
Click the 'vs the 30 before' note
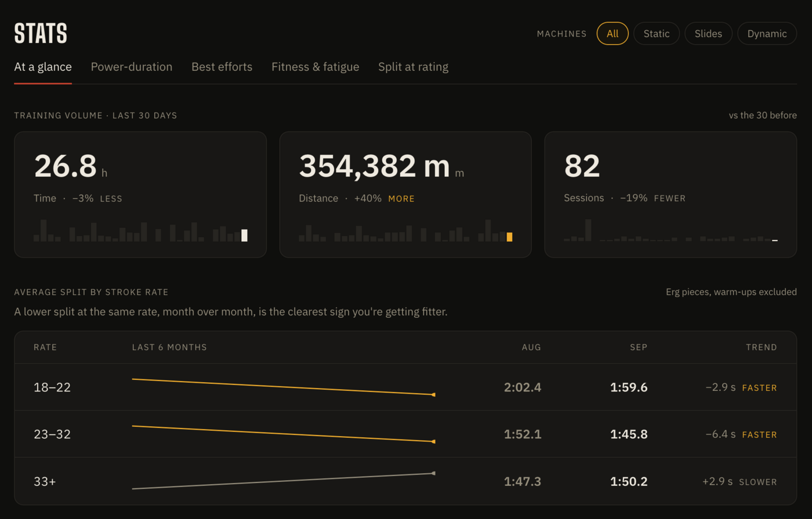point(763,115)
